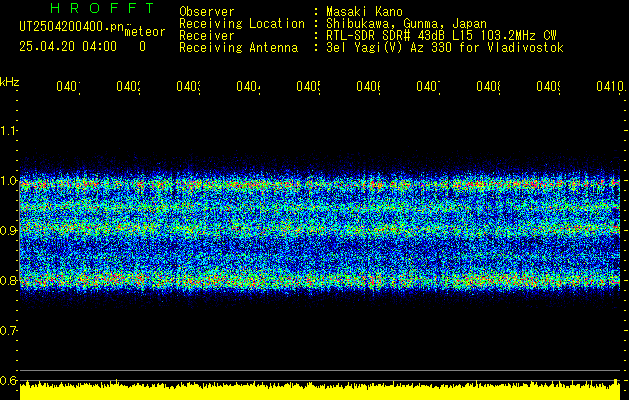This screenshot has height=400, width=629.
Task: Click the 1.1 kHz frequency tick label
Action: tap(8, 130)
